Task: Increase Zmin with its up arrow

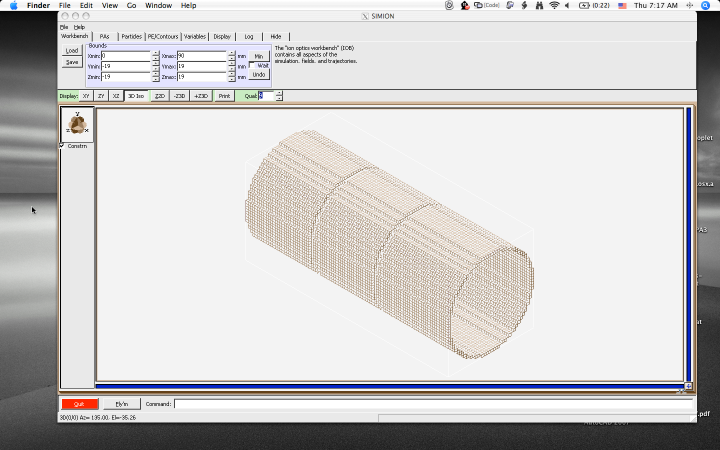Action: [156, 74]
